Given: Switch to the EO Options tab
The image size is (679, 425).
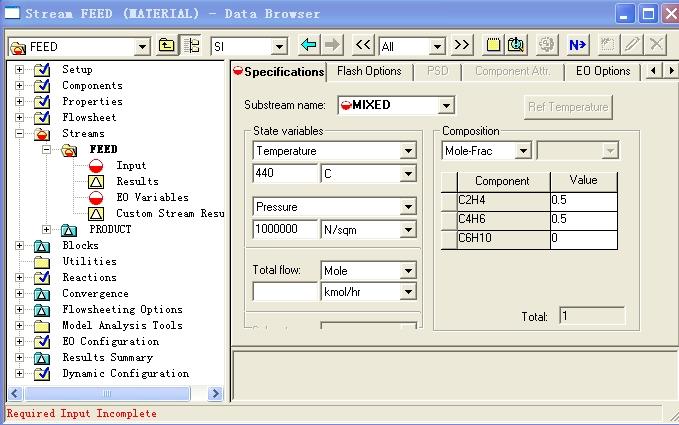Looking at the screenshot, I should pyautogui.click(x=603, y=71).
